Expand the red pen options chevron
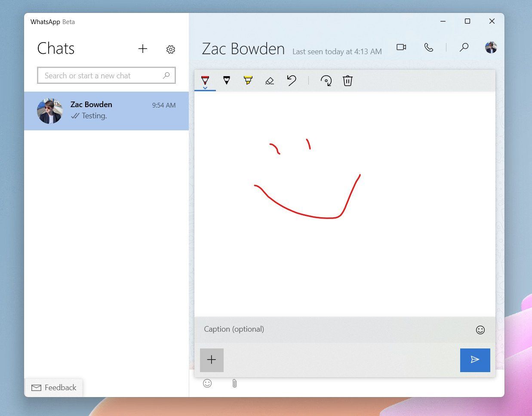 click(x=205, y=88)
